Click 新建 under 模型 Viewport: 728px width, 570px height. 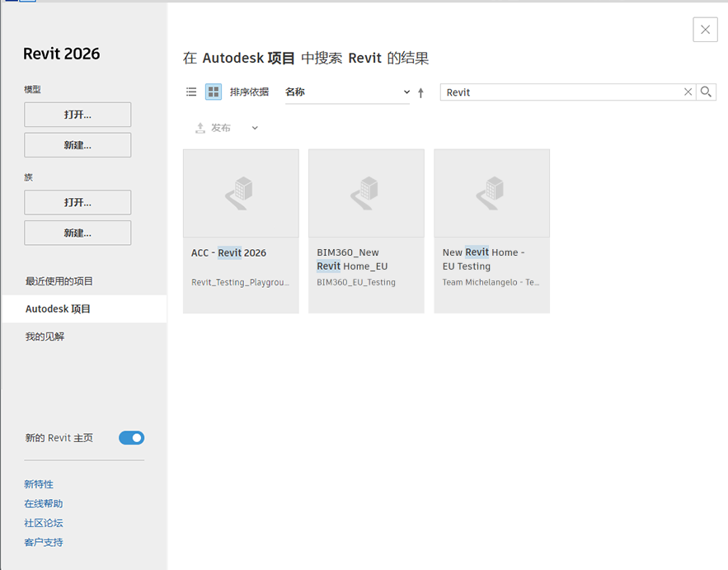click(x=77, y=145)
